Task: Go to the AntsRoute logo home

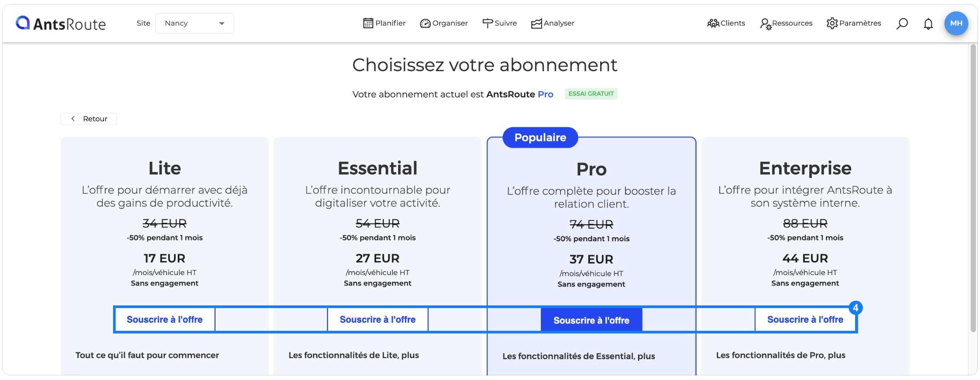Action: pos(61,24)
